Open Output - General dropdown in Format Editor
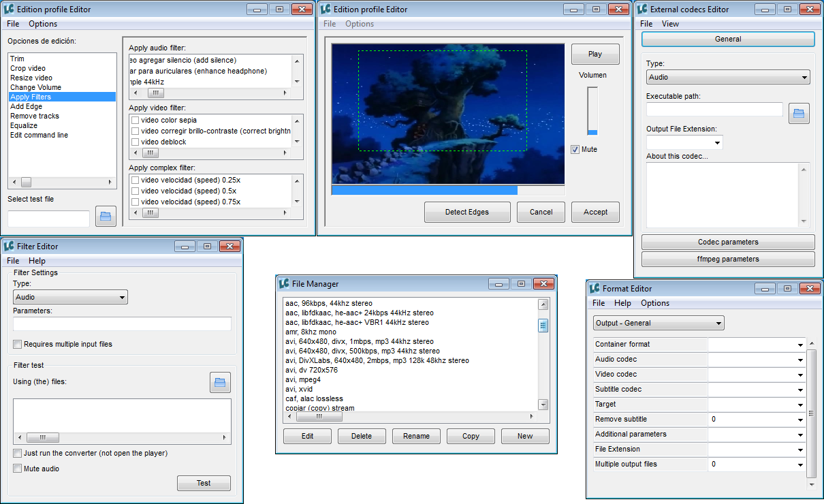This screenshot has height=504, width=824. point(659,323)
